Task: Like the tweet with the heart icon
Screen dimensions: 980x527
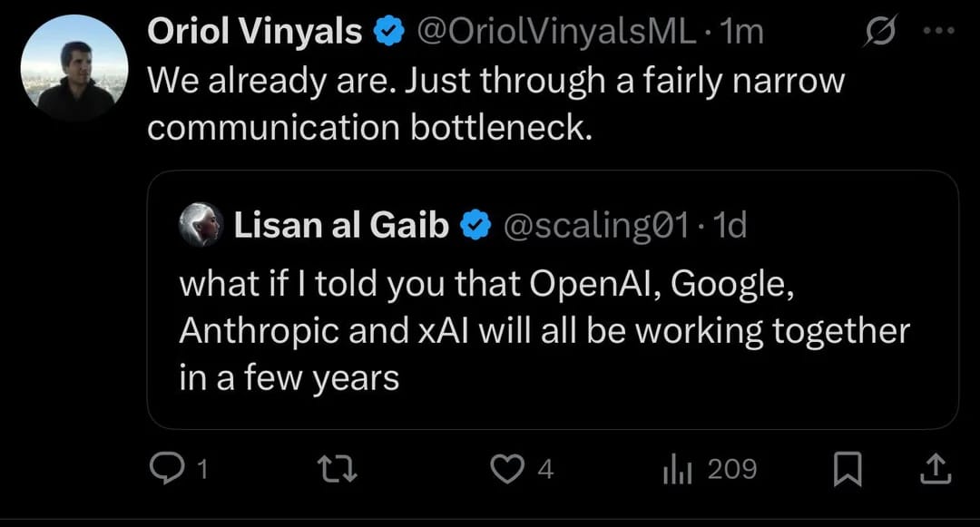Action: [507, 469]
